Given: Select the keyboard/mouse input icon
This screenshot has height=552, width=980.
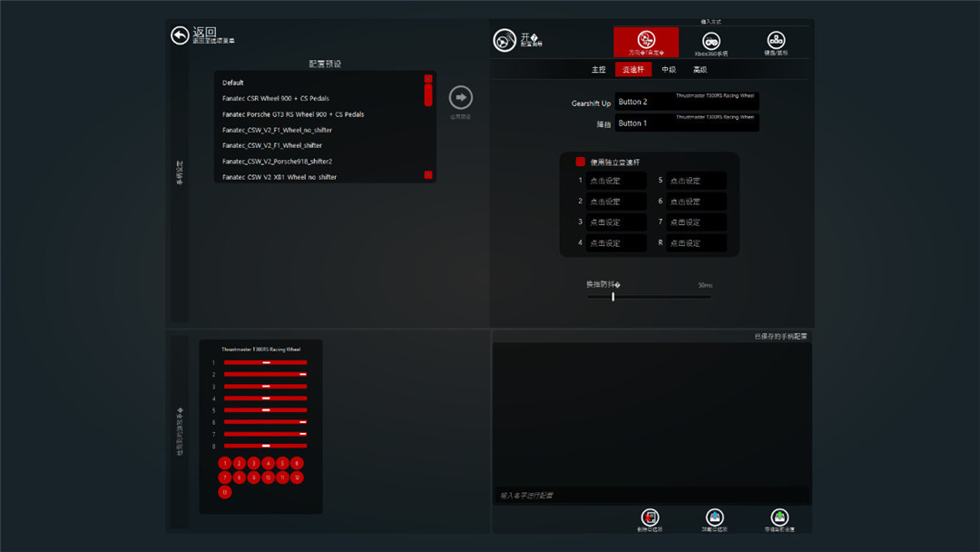Looking at the screenshot, I should click(776, 42).
